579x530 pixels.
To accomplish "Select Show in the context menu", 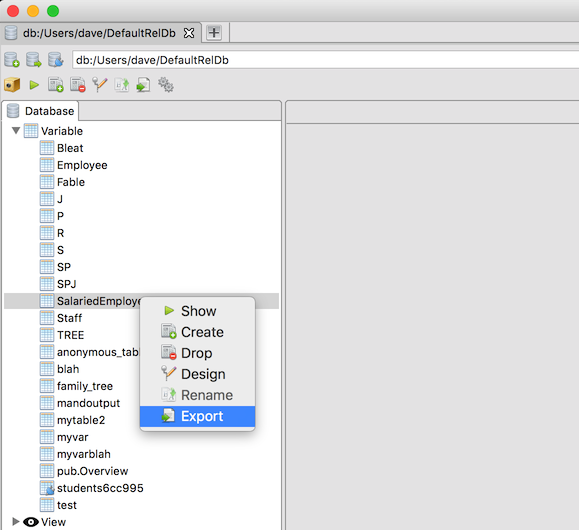I will [197, 311].
